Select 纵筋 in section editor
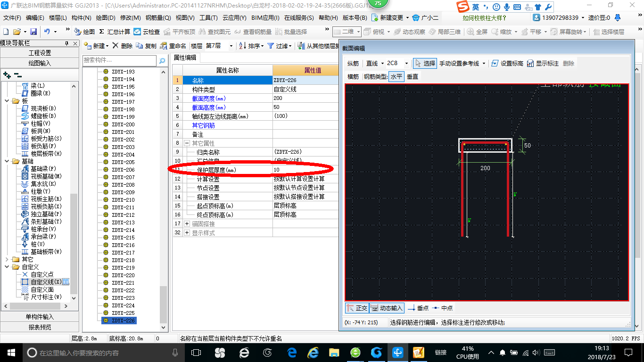This screenshot has height=362, width=644. click(353, 63)
